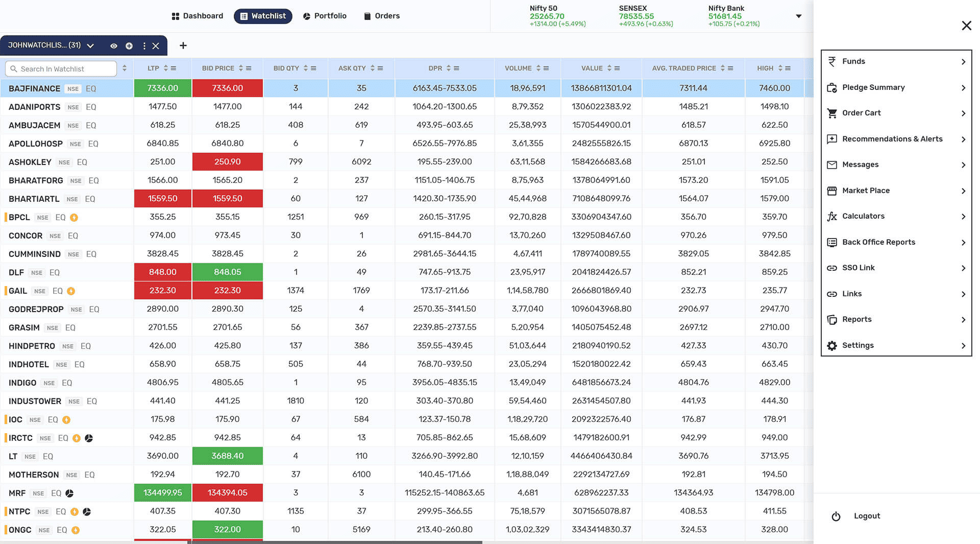Select the GODREJPROP symbol
This screenshot has width=980, height=544.
tap(36, 310)
